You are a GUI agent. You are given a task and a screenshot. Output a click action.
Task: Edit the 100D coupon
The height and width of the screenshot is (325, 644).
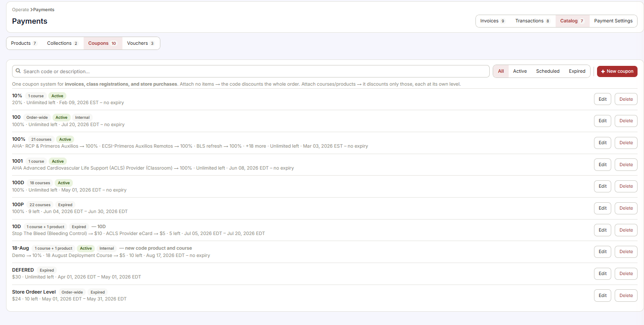[x=603, y=186]
